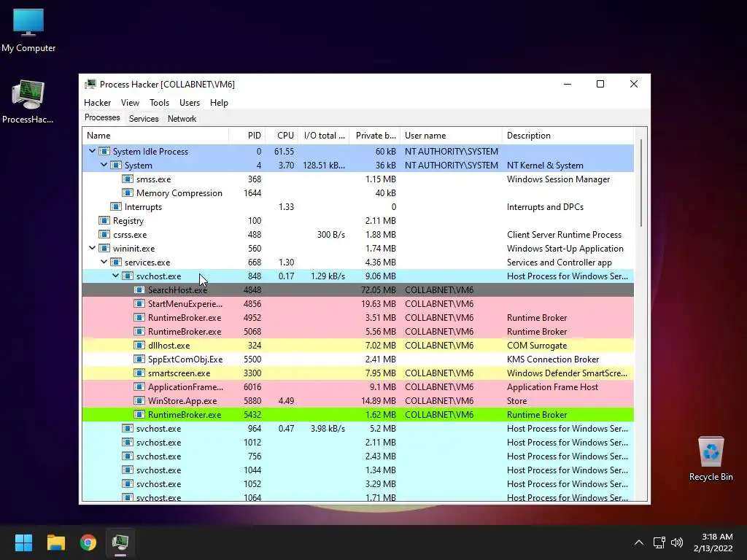Select the green RuntimeBroker.exe PID 5432 row
Screen dimensions: 747x560
coord(357,415)
